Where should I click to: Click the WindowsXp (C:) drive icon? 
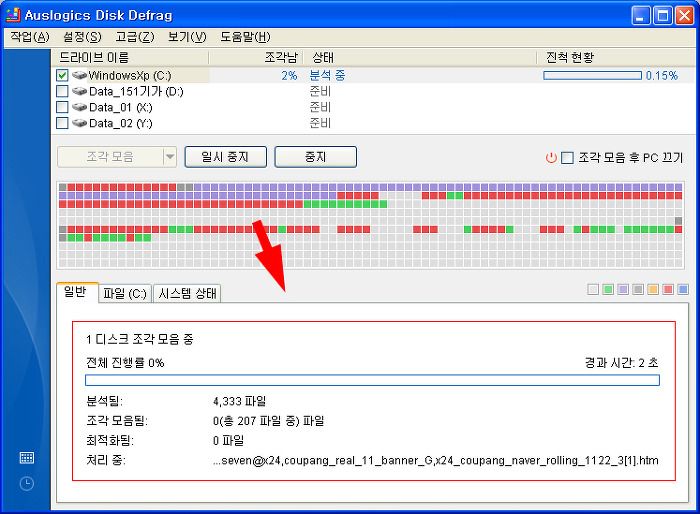pyautogui.click(x=79, y=75)
